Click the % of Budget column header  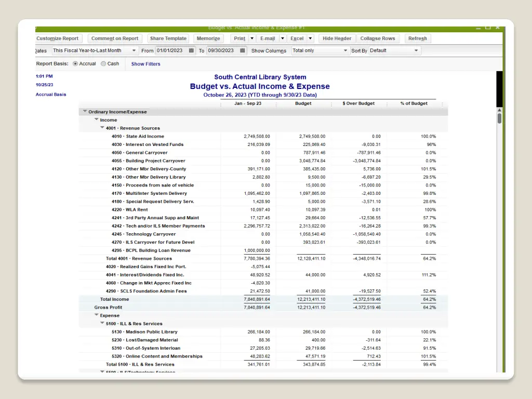pos(414,103)
